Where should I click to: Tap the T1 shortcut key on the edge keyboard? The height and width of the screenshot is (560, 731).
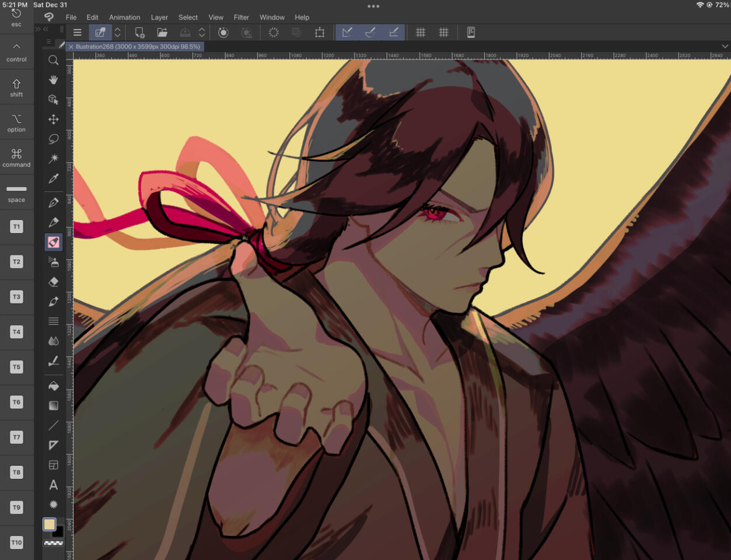click(x=16, y=226)
